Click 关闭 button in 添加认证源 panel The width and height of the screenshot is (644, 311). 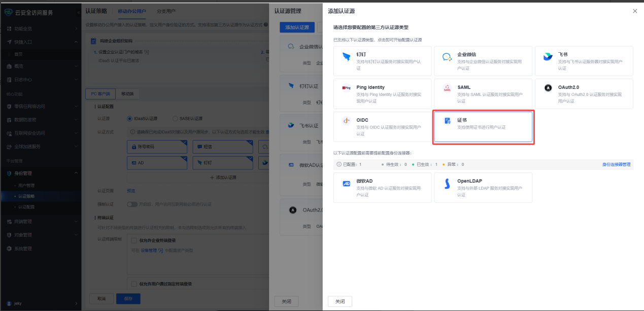340,301
